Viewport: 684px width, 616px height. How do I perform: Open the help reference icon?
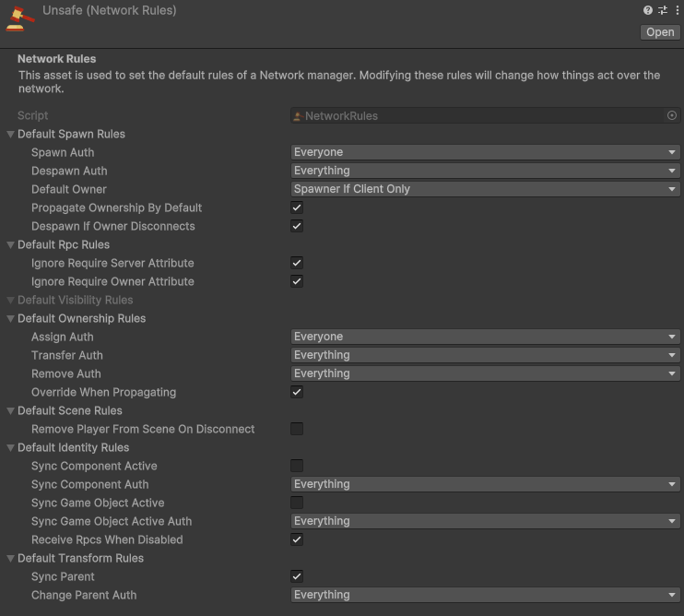point(648,10)
